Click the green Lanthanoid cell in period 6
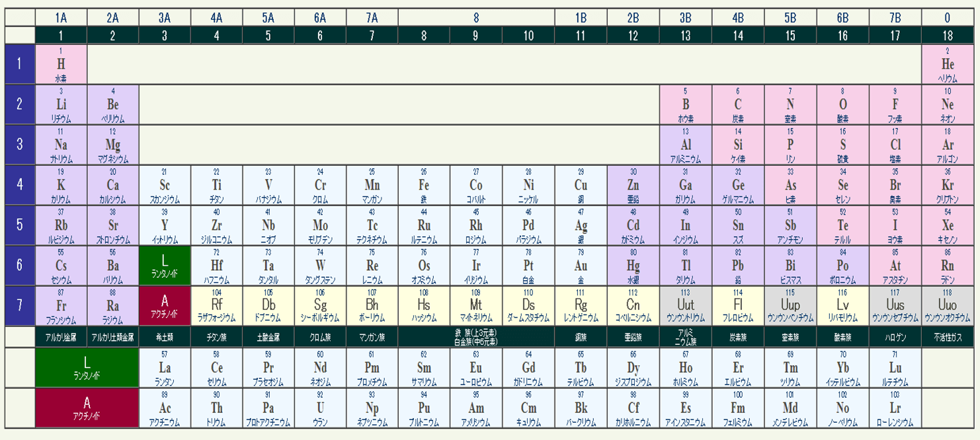 coord(165,266)
